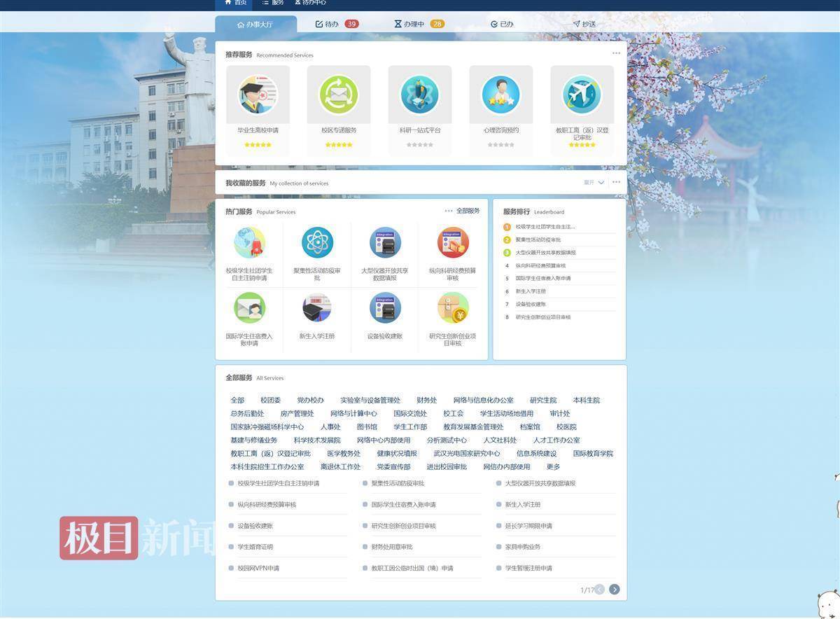Open the 毕业生离校申请 service icon
Image resolution: width=840 pixels, height=619 pixels.
[x=258, y=95]
